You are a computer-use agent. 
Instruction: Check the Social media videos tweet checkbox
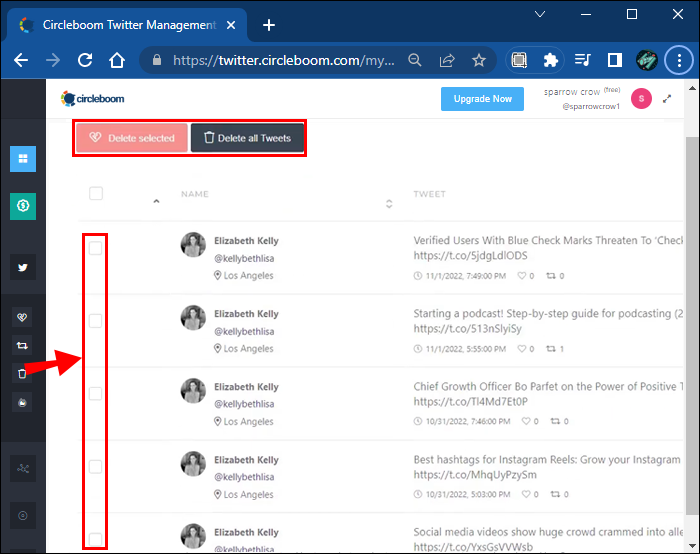coord(96,539)
